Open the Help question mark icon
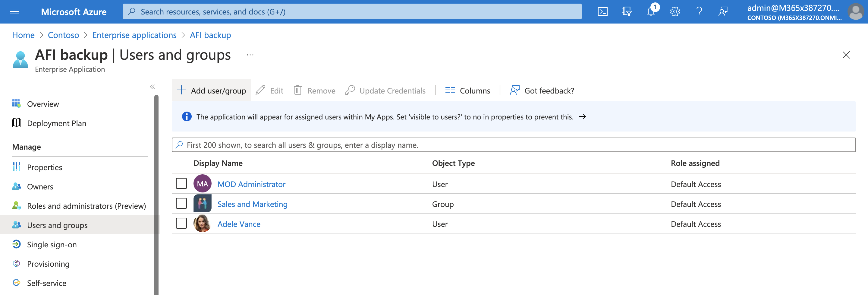This screenshot has height=295, width=868. click(699, 12)
